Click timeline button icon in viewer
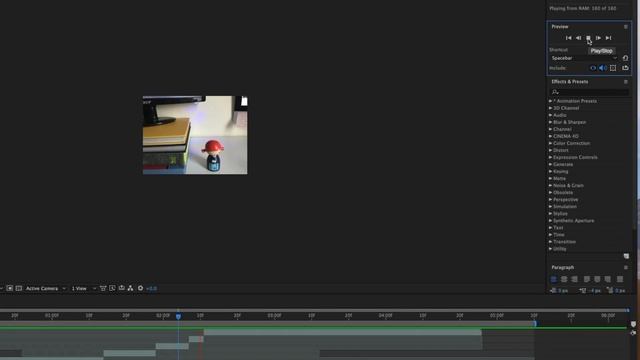The image size is (640, 360). click(122, 289)
